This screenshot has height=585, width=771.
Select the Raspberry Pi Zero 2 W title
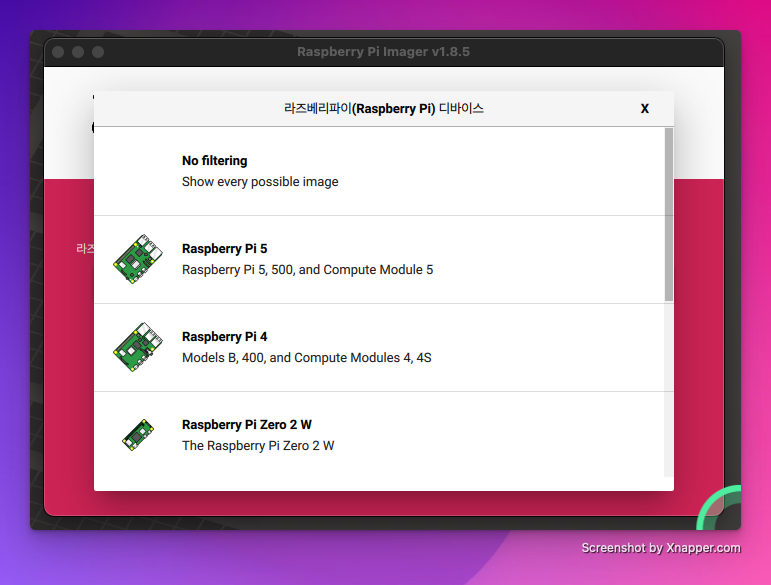click(247, 425)
